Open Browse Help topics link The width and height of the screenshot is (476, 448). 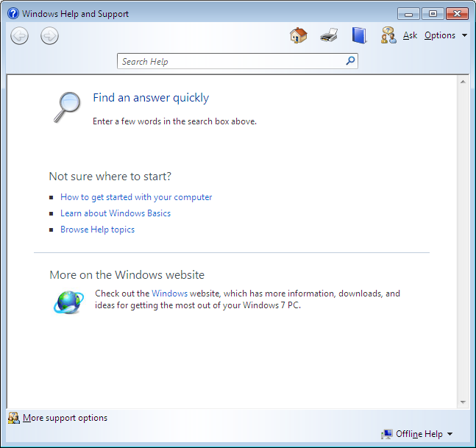click(x=97, y=230)
